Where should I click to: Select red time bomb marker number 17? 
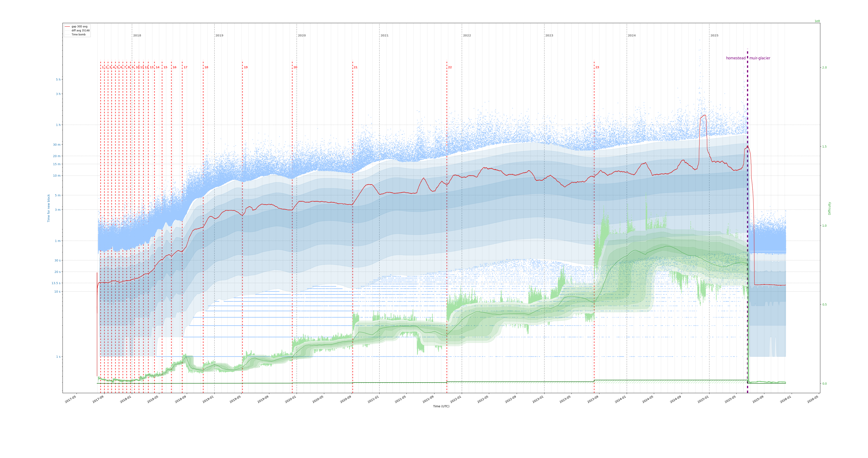point(185,67)
